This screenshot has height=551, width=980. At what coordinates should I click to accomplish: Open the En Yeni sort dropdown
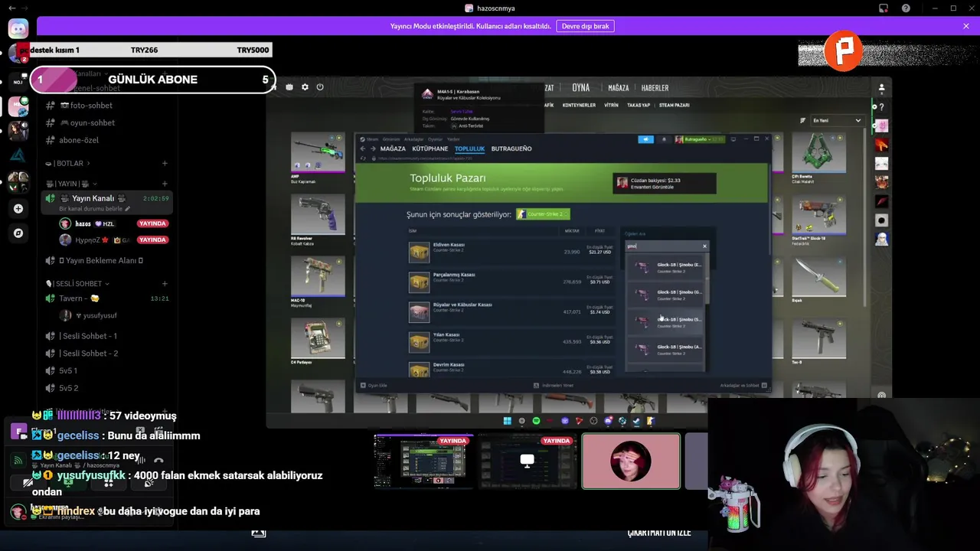pyautogui.click(x=837, y=121)
